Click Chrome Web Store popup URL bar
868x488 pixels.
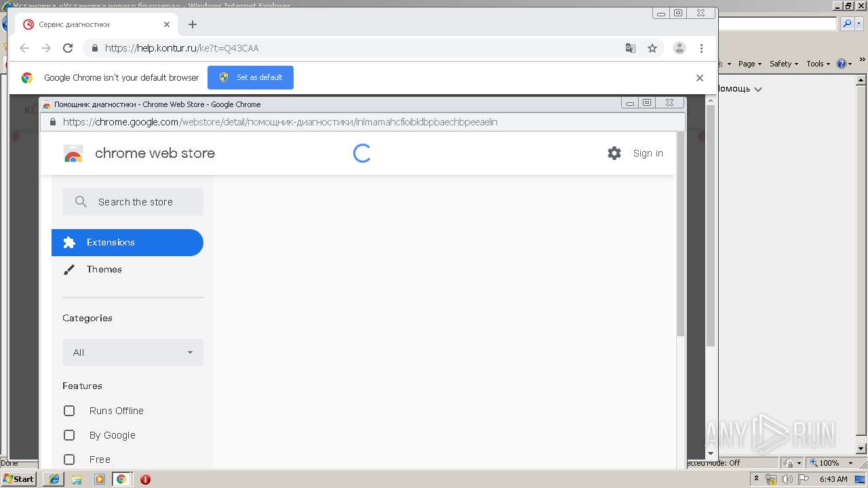[363, 122]
